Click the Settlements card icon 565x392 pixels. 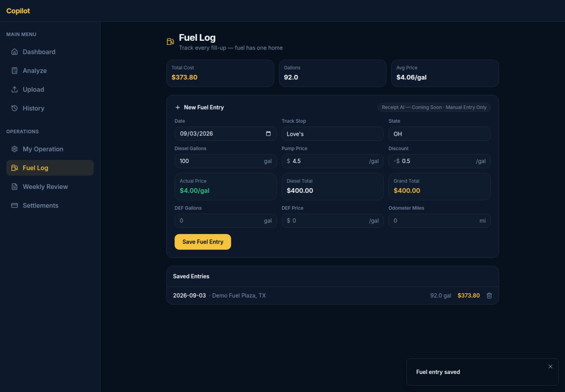pos(14,205)
